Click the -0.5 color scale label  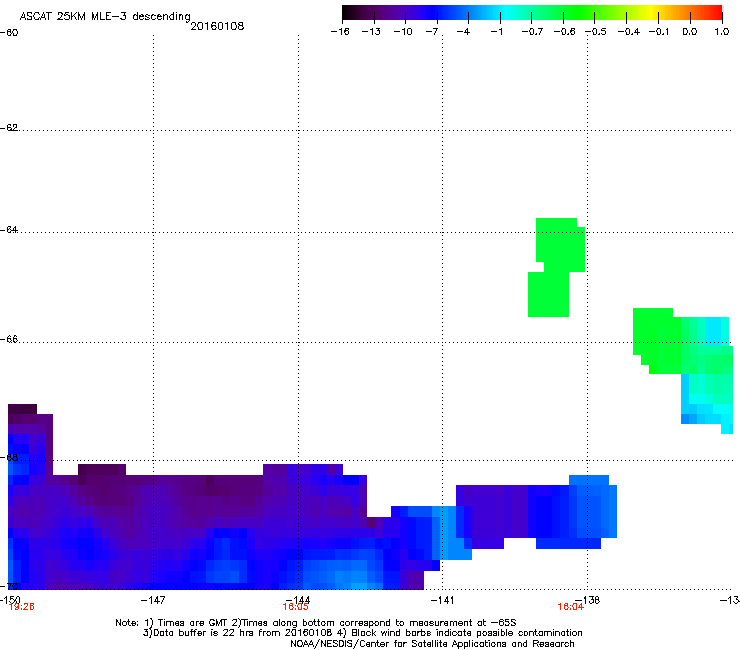click(596, 32)
